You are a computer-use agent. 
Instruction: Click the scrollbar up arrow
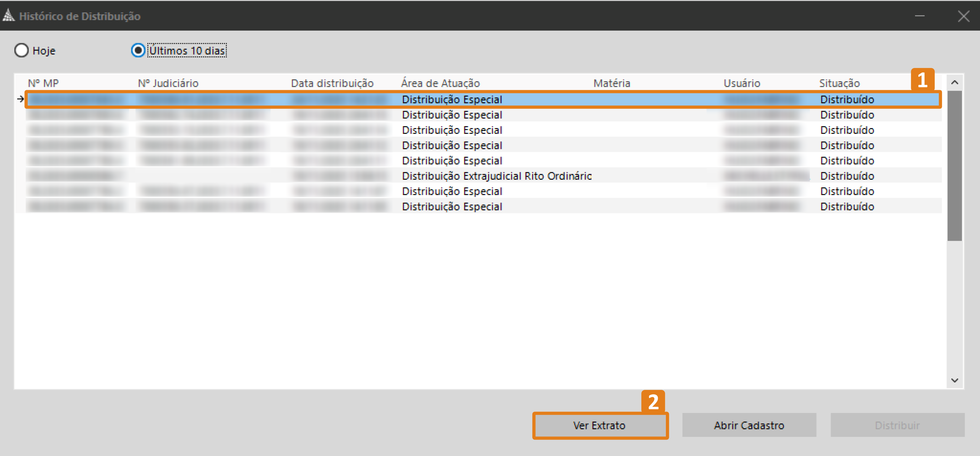(x=954, y=83)
